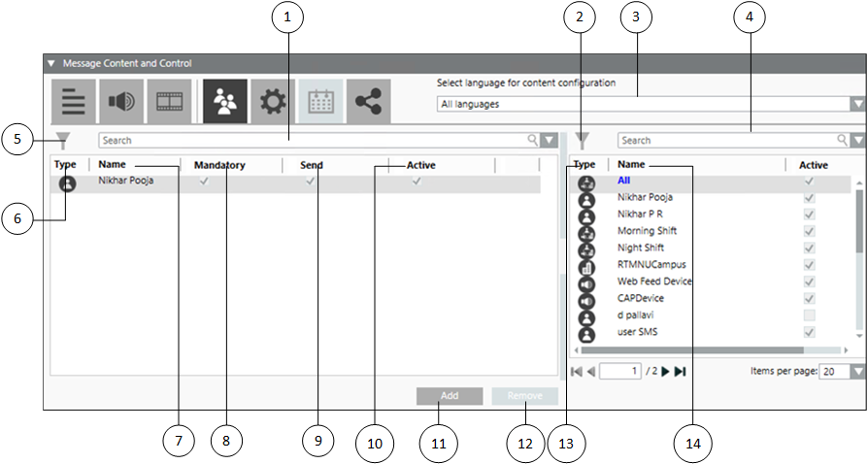Open the gear settings tab icon
868x464 pixels.
click(273, 102)
